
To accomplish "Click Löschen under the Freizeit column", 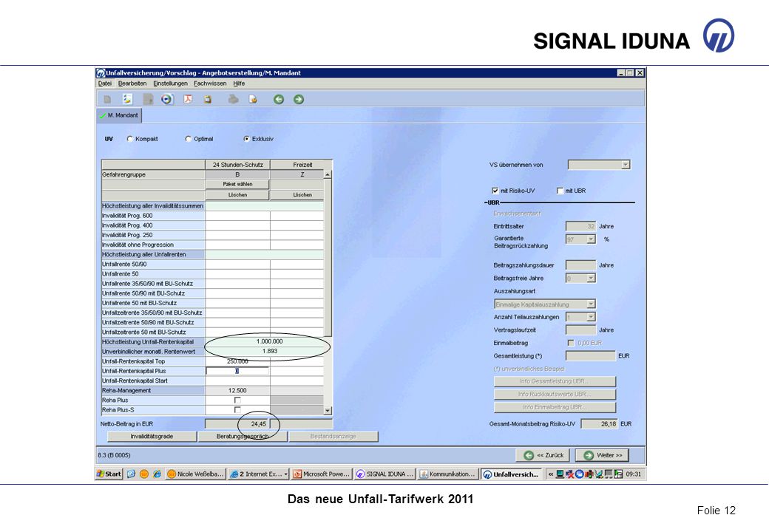I will [x=302, y=195].
